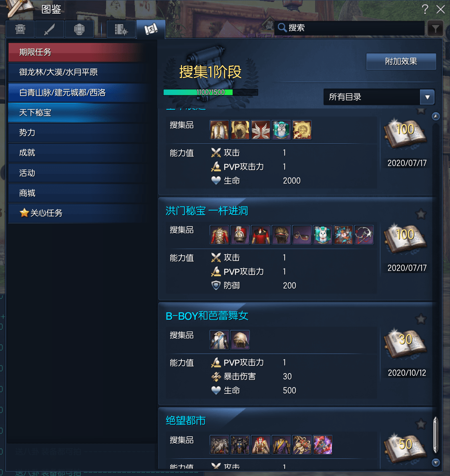This screenshot has width=450, height=476.
Task: Click the dropdown arrow beside 所有目录
Action: click(427, 97)
